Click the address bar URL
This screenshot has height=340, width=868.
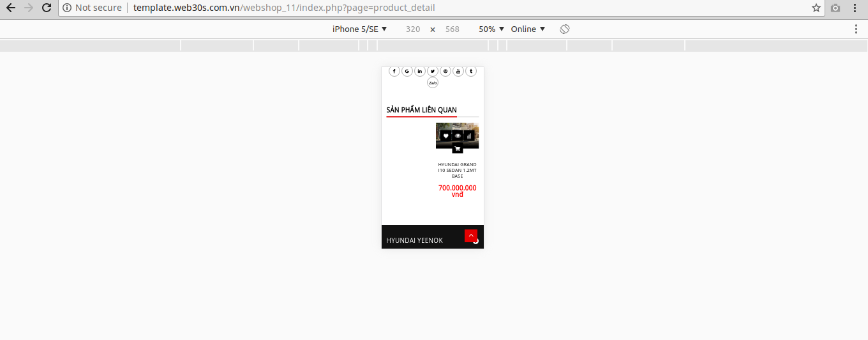284,8
